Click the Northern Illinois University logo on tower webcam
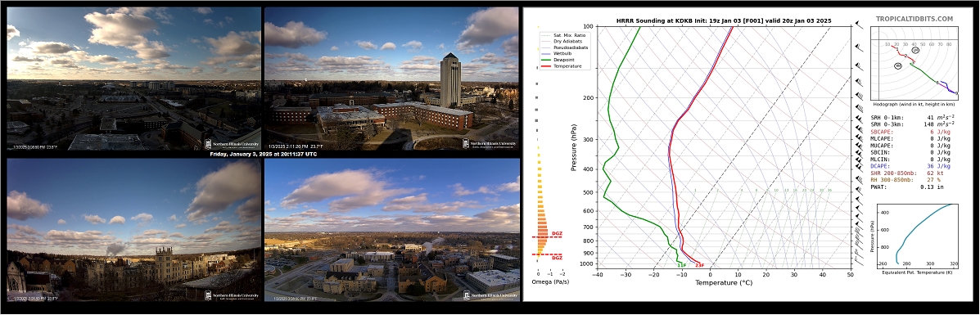Image resolution: width=980 pixels, height=315 pixels. [x=490, y=143]
